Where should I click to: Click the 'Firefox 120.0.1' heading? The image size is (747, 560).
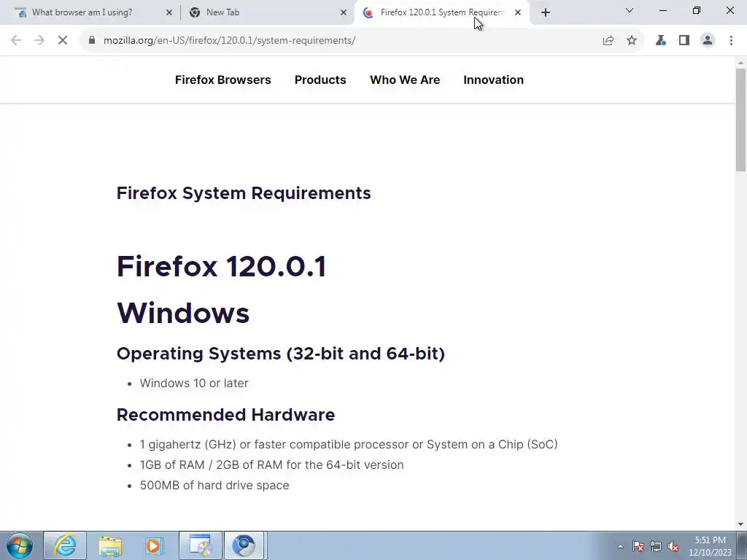222,266
